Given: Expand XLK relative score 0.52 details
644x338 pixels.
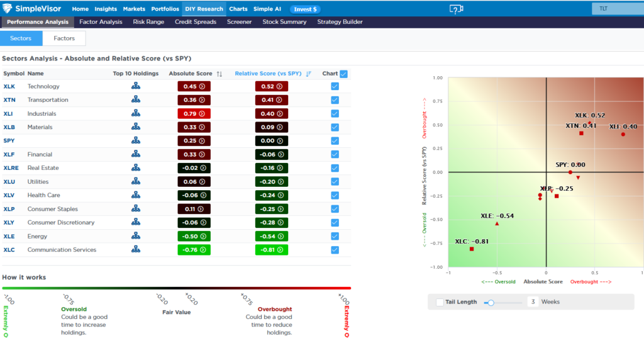Looking at the screenshot, I should coord(272,86).
